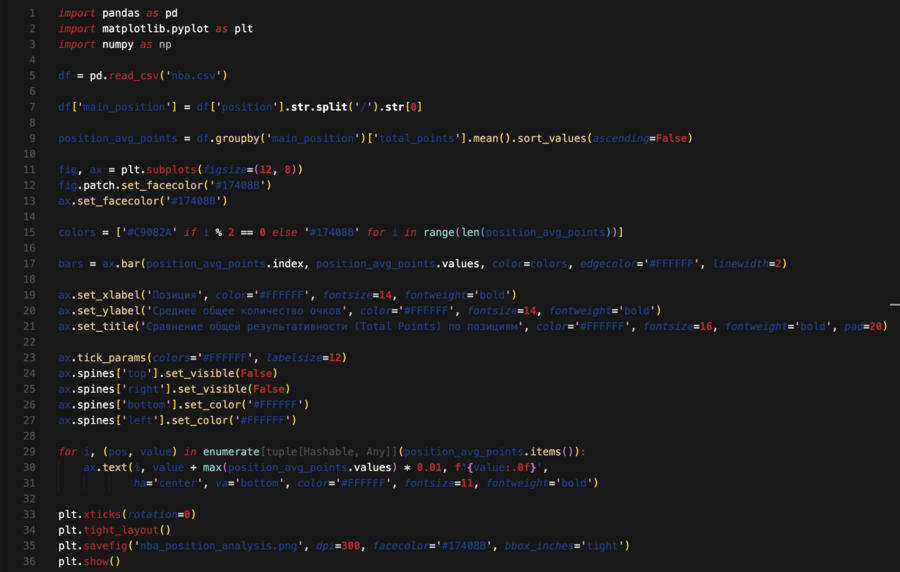Click the f'{value:.0f}' format string
The image size is (900, 572).
pos(499,468)
